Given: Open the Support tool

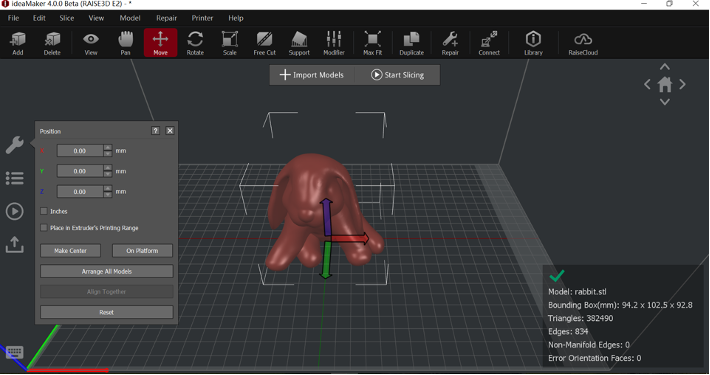Looking at the screenshot, I should 299,43.
